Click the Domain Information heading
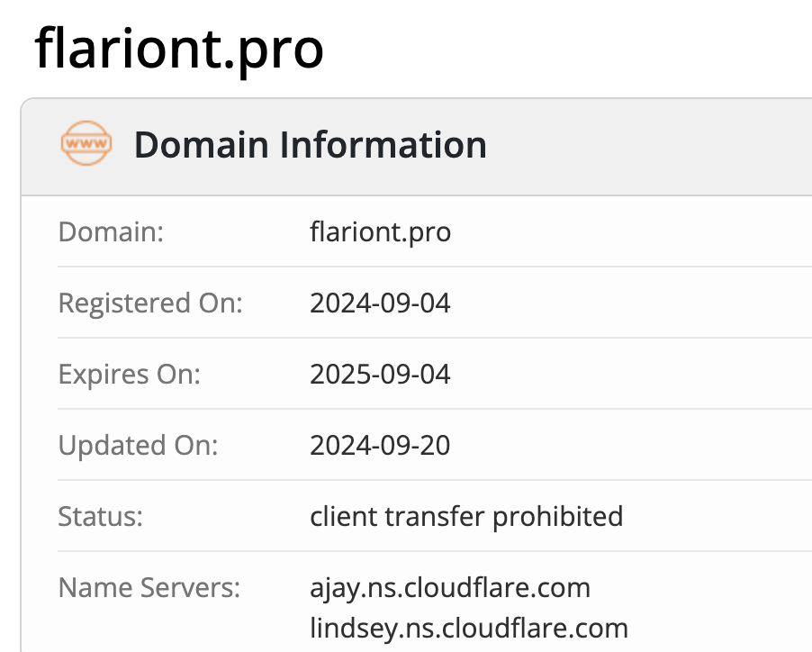Screen dimensions: 812x652 pyautogui.click(x=311, y=144)
